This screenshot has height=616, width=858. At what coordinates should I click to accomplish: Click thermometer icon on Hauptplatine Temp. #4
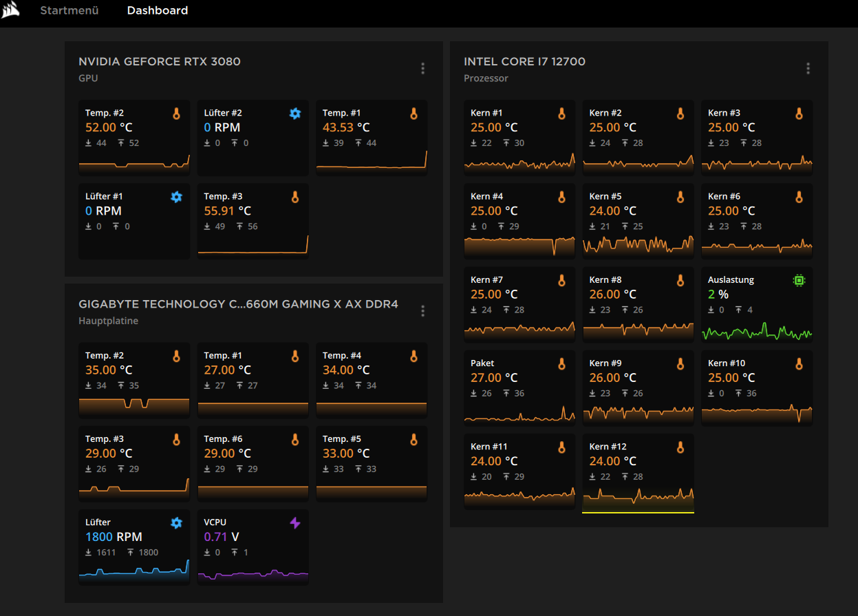coord(414,356)
